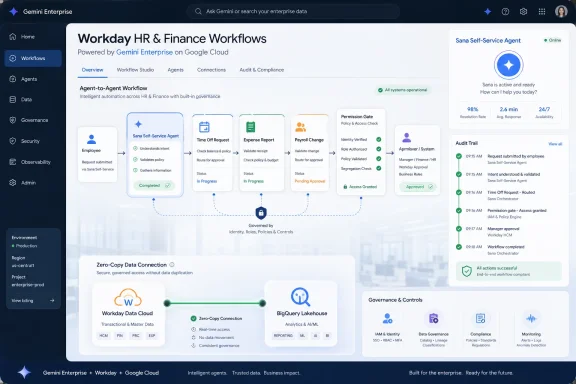The height and width of the screenshot is (384, 576).
Task: Open the Gemini sparkle assistant in top bar
Action: click(x=487, y=11)
